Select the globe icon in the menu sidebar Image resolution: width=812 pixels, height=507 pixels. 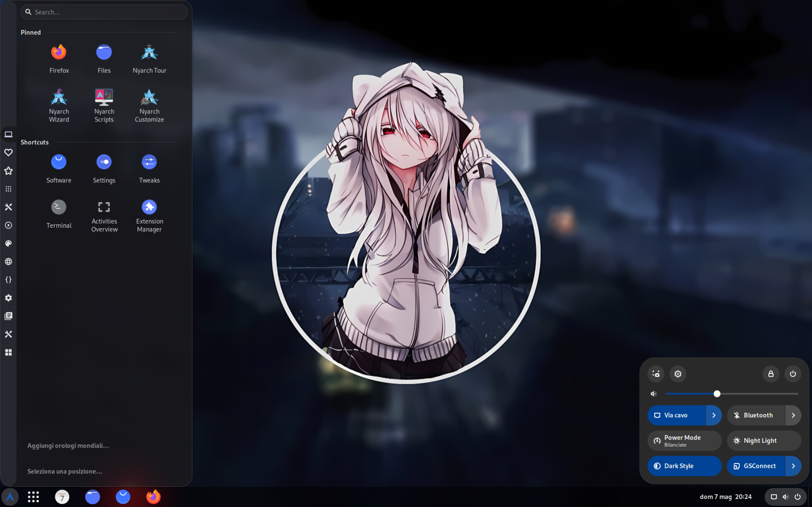(8, 262)
